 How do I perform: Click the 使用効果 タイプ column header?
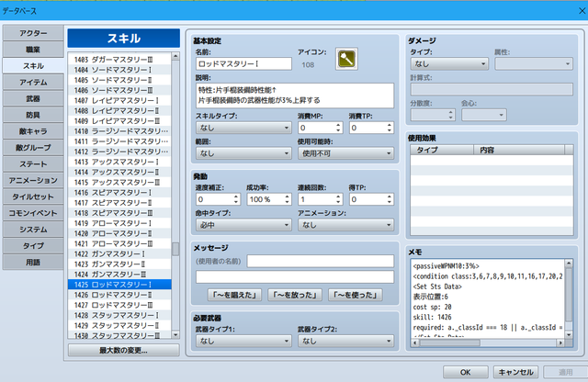pyautogui.click(x=442, y=150)
